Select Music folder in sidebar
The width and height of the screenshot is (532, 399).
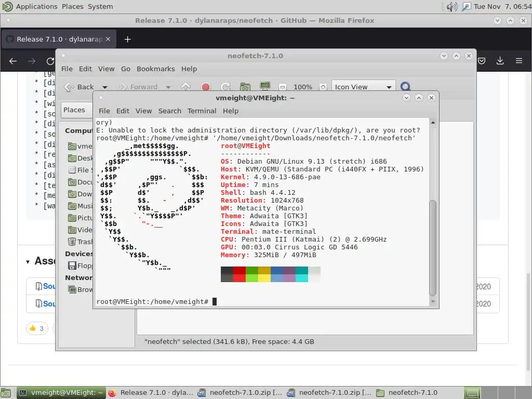81,206
